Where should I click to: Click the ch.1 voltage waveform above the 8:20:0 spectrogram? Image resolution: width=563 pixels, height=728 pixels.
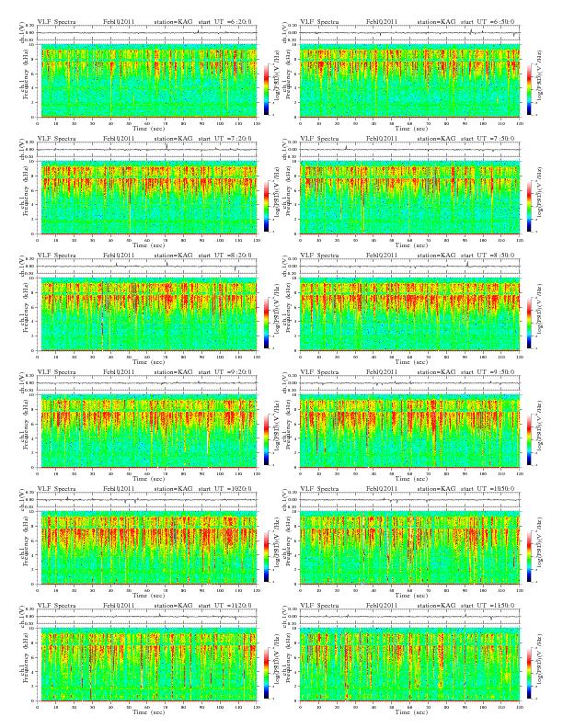[147, 267]
